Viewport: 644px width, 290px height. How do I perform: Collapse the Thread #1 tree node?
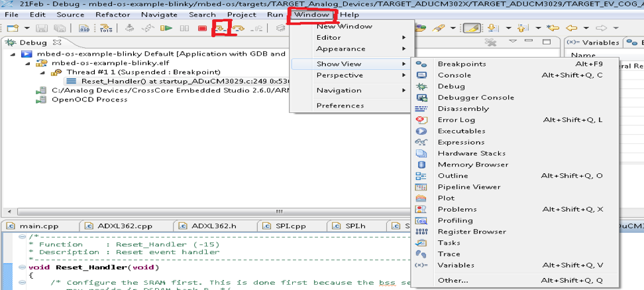42,72
